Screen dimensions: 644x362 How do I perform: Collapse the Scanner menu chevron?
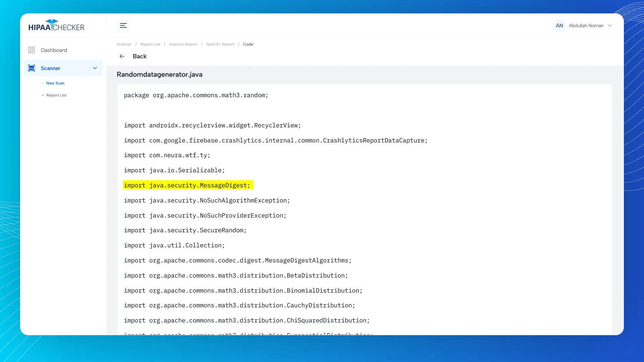[95, 68]
